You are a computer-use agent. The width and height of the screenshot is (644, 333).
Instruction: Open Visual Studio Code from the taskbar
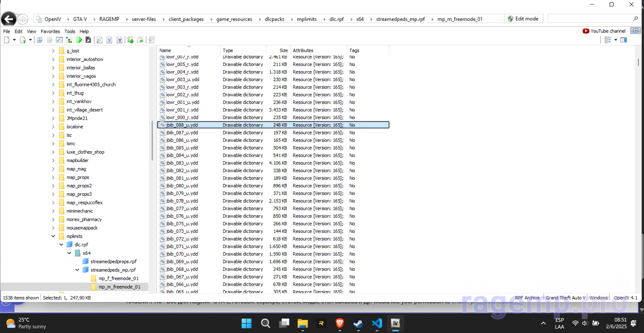(x=377, y=324)
